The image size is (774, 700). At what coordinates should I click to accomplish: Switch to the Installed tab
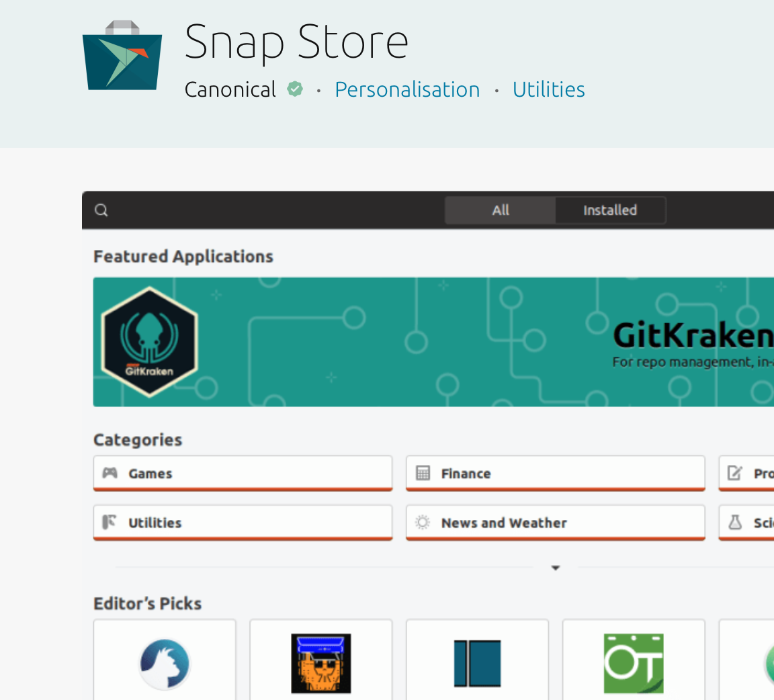(610, 210)
